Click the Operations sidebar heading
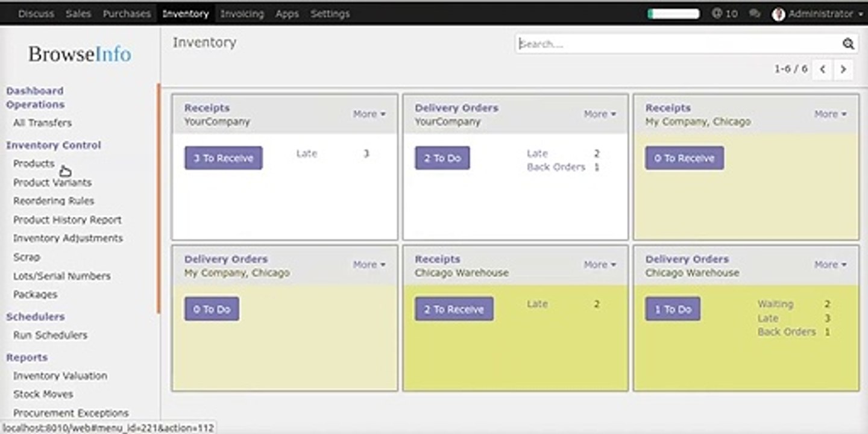868x434 pixels. (x=35, y=104)
